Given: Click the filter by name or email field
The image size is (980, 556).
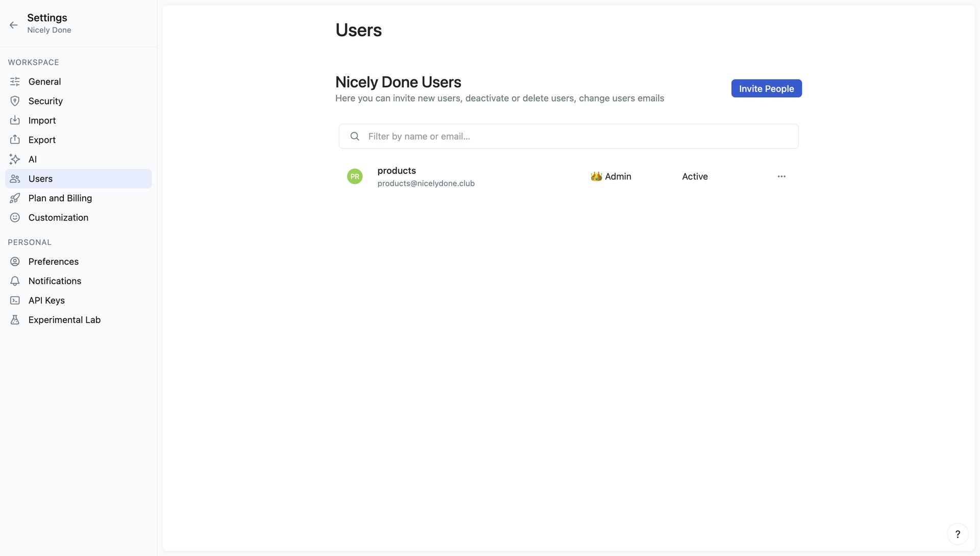Looking at the screenshot, I should (568, 136).
